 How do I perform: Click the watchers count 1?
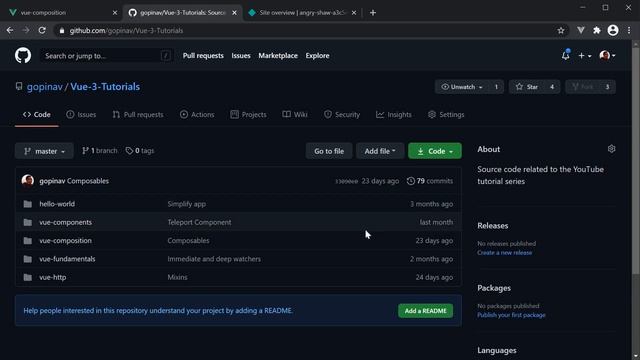(x=496, y=87)
